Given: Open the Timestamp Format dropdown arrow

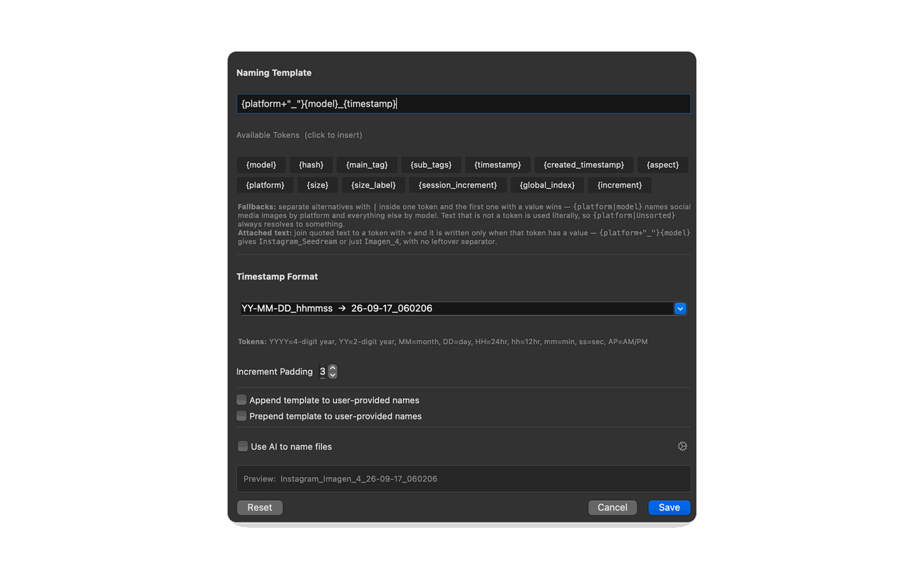Looking at the screenshot, I should (680, 308).
